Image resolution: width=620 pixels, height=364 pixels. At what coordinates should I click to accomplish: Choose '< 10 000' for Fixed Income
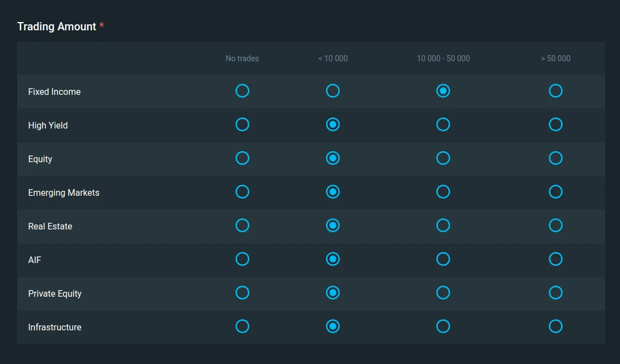pos(333,91)
